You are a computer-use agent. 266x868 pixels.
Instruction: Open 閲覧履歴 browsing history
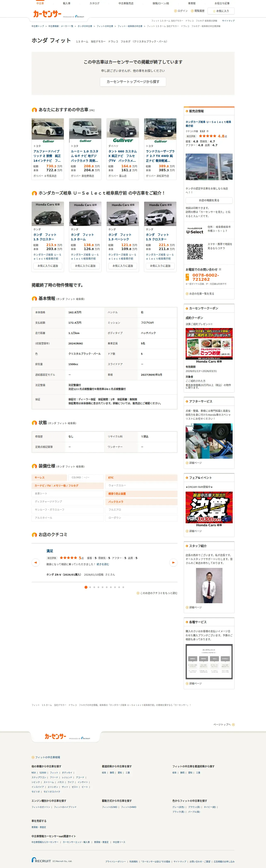pyautogui.click(x=198, y=11)
